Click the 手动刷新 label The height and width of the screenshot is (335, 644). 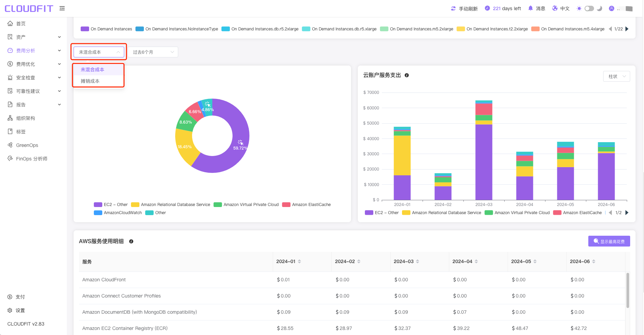(x=468, y=9)
